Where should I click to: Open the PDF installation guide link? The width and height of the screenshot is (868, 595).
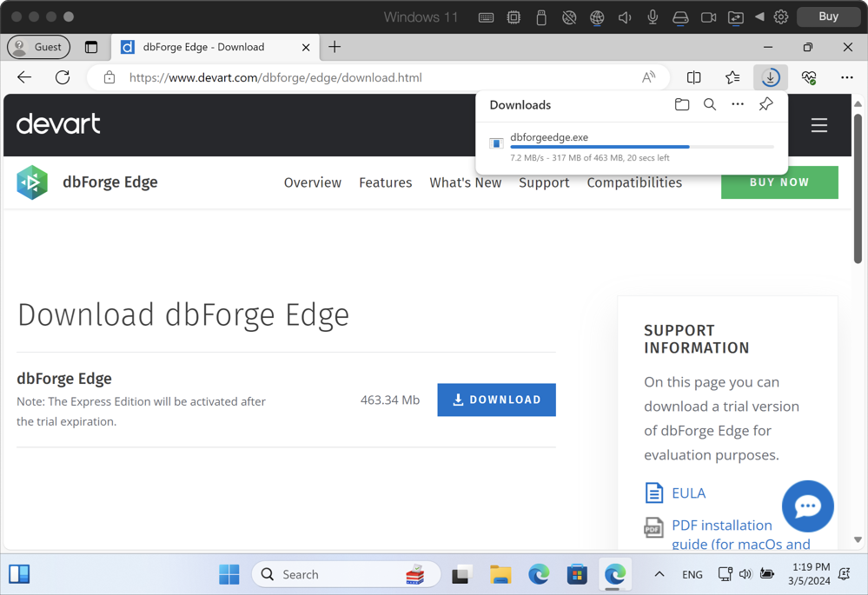tap(740, 534)
